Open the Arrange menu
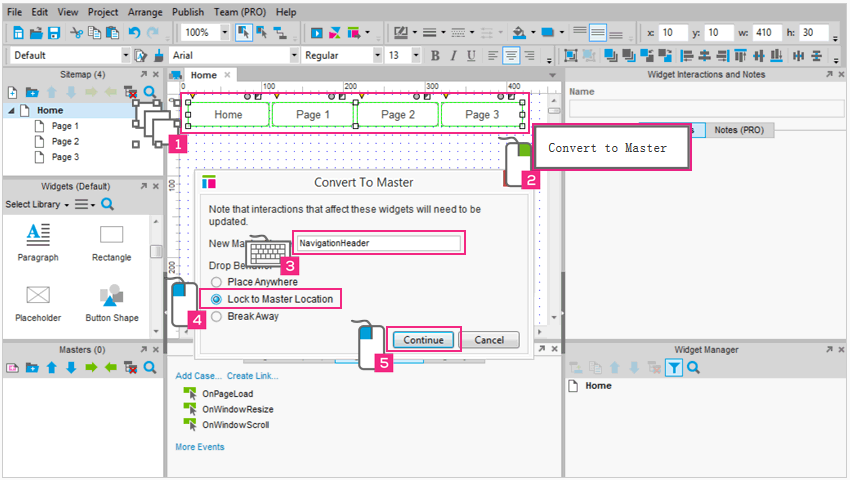The height and width of the screenshot is (480, 850). [x=146, y=12]
